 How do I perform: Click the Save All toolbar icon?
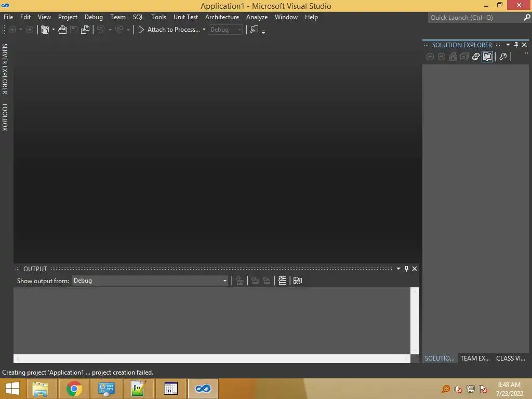(85, 30)
